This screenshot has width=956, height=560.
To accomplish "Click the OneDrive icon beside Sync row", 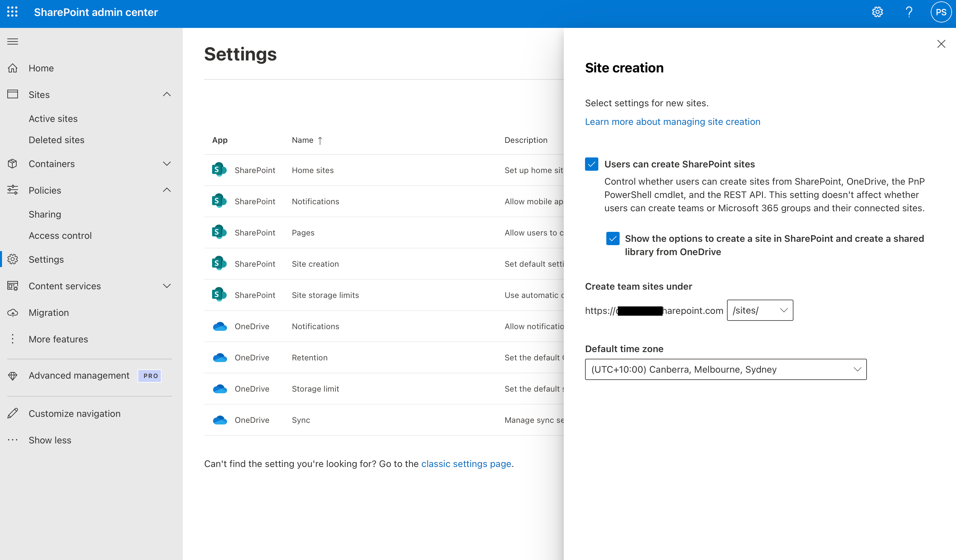I will tap(220, 420).
